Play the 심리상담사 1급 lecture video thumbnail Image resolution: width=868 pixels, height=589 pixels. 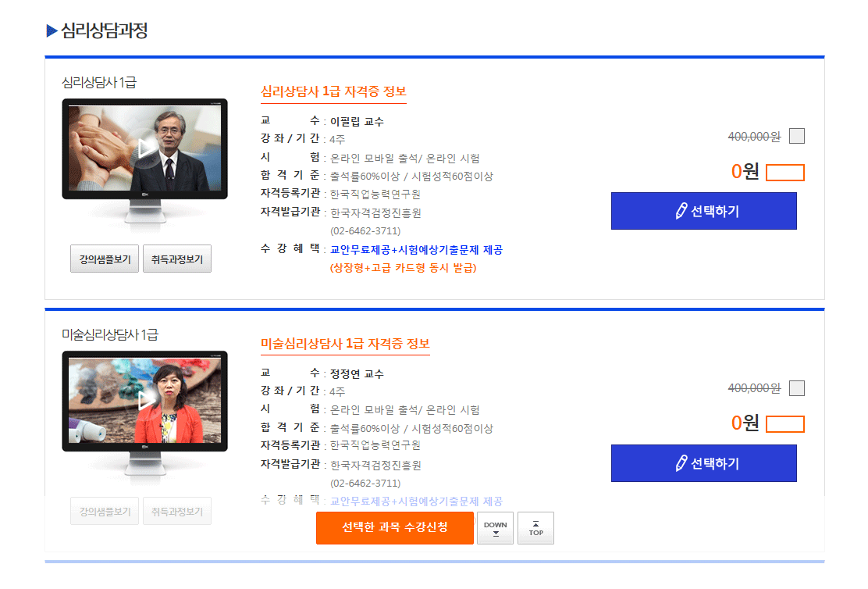(x=144, y=148)
